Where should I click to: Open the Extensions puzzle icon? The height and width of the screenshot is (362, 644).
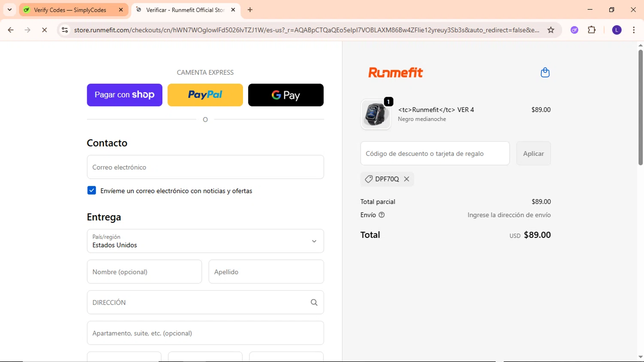coord(592,30)
